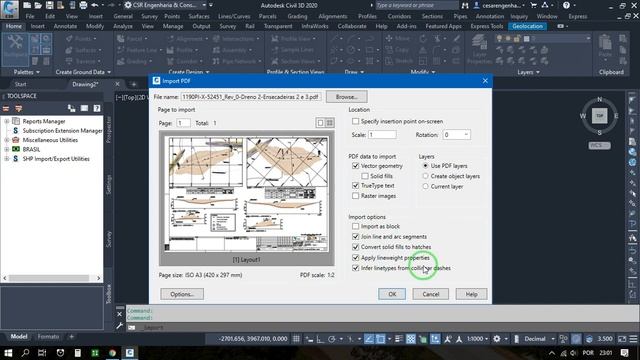Click the Open file icon in quick access toolbar

[38, 5]
